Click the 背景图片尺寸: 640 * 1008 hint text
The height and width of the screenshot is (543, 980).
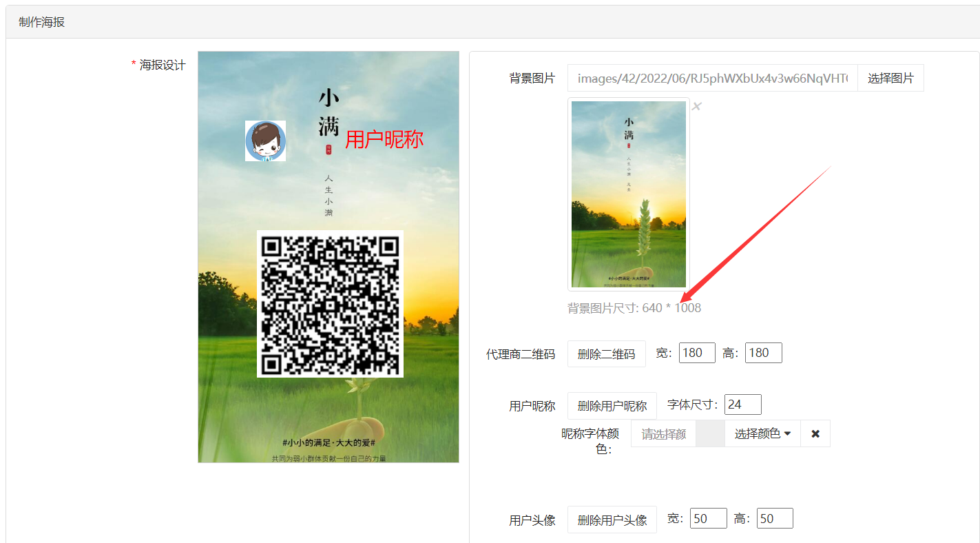(634, 308)
